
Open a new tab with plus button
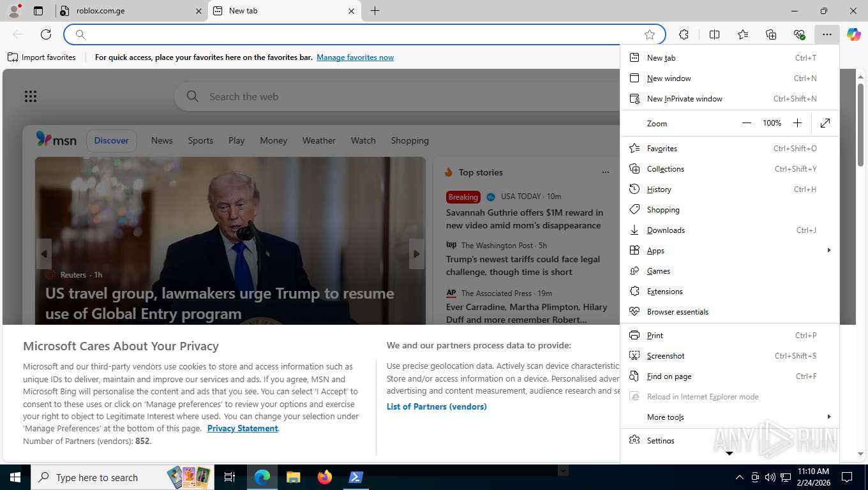pos(375,11)
